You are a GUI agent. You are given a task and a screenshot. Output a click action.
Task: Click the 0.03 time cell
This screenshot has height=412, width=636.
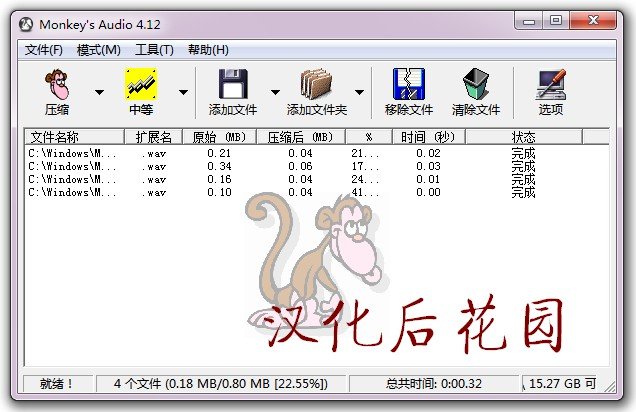point(428,166)
